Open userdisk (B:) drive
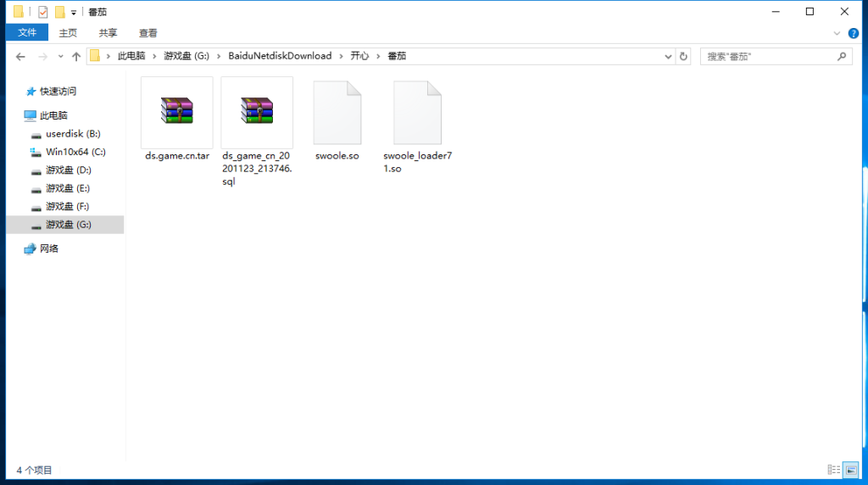 [x=73, y=133]
